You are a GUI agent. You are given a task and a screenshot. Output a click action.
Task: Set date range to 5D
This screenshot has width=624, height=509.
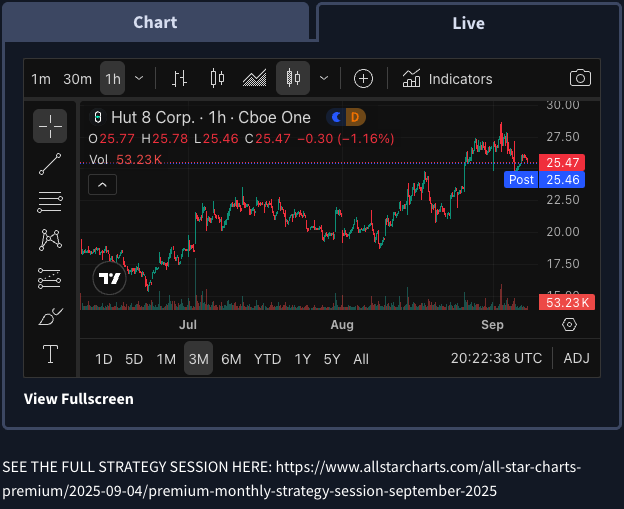coord(134,359)
